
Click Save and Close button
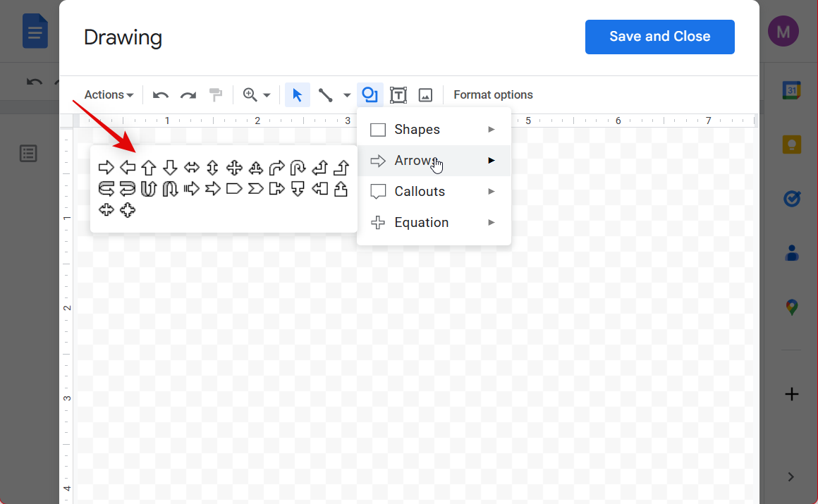click(659, 37)
